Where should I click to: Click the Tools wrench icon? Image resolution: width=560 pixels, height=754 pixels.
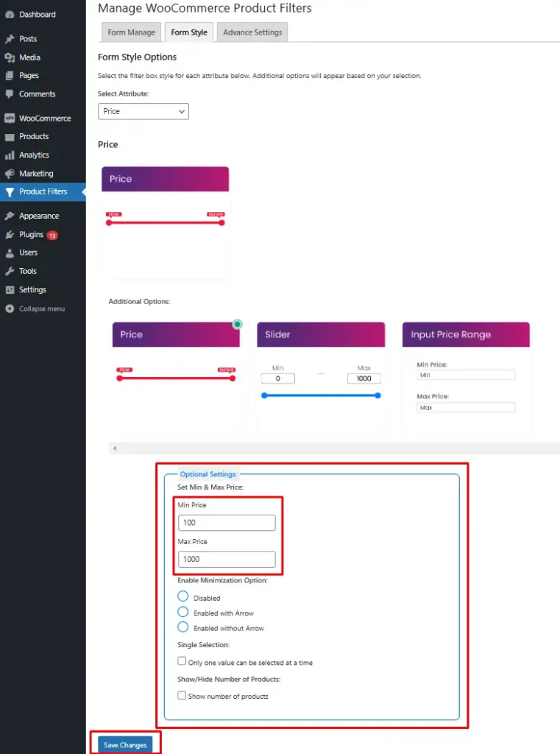(10, 271)
